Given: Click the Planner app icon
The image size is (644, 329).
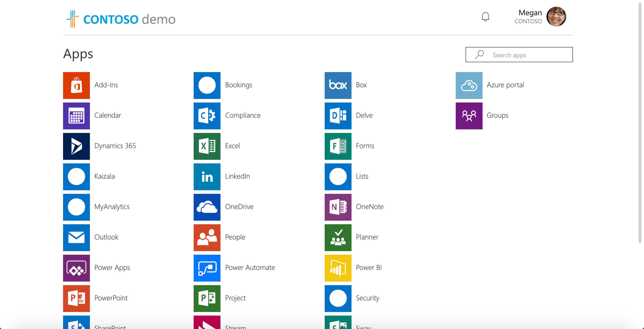Looking at the screenshot, I should click(338, 237).
